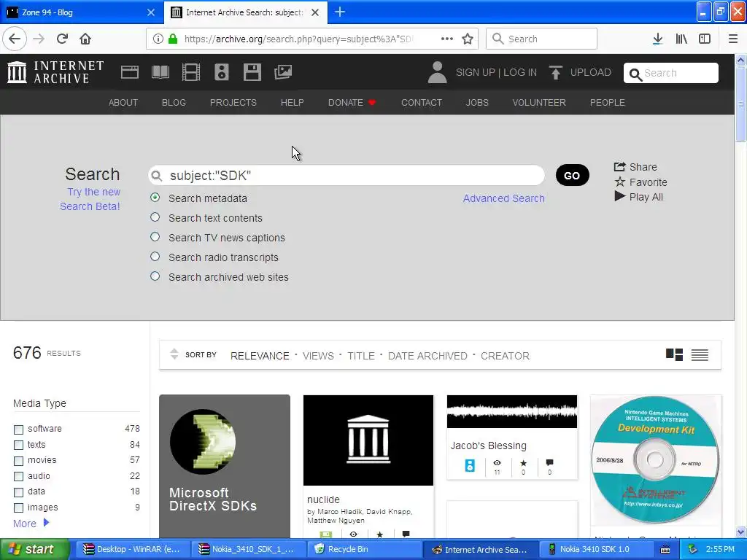Show site information icon in address bar
747x560 pixels.
pos(158,39)
